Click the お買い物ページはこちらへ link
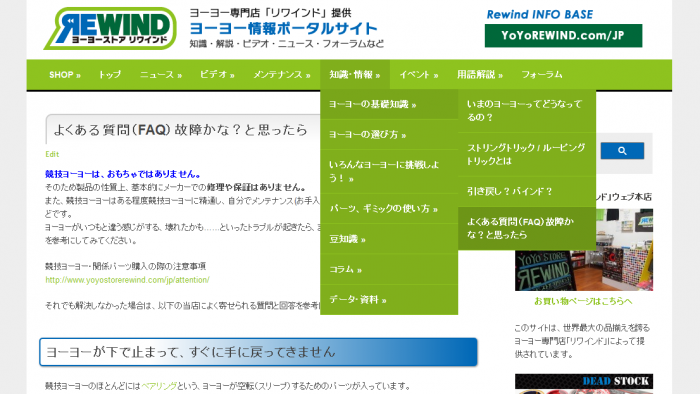This screenshot has height=394, width=700. (583, 301)
